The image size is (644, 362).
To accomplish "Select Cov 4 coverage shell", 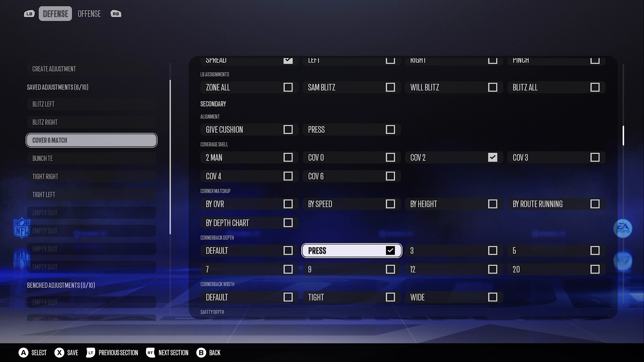I will (249, 176).
